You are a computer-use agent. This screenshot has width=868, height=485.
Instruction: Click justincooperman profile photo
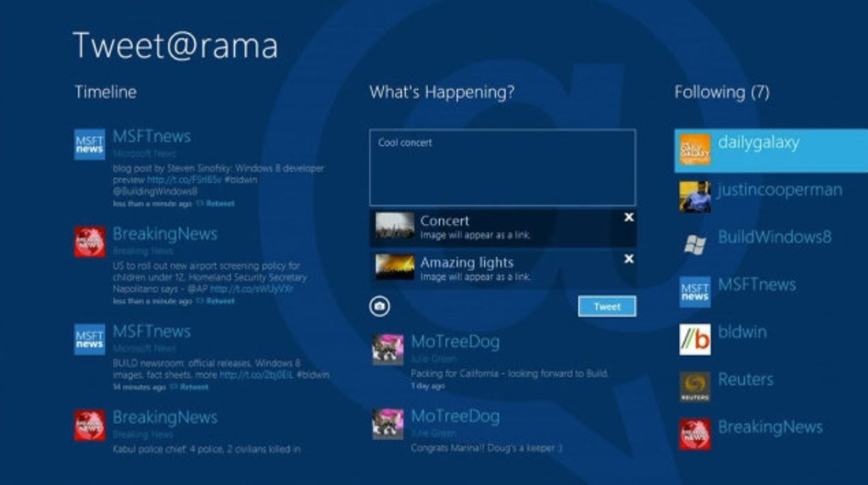(695, 197)
